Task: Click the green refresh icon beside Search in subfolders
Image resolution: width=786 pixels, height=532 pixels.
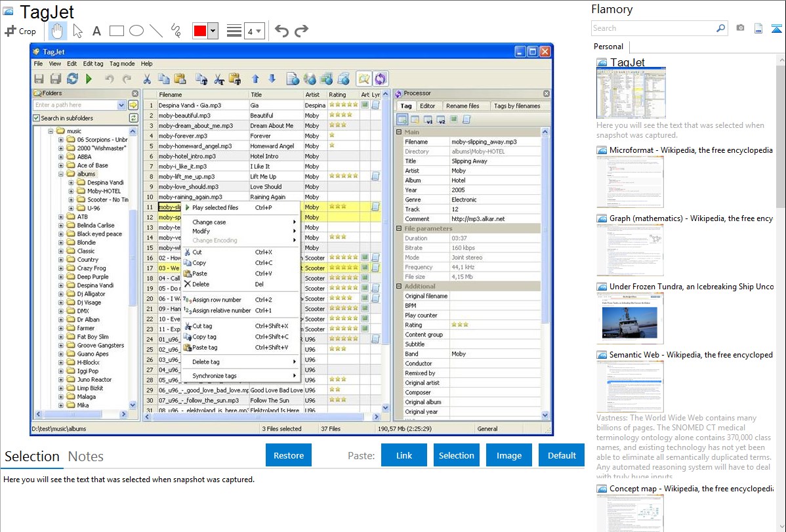Action: pos(133,118)
